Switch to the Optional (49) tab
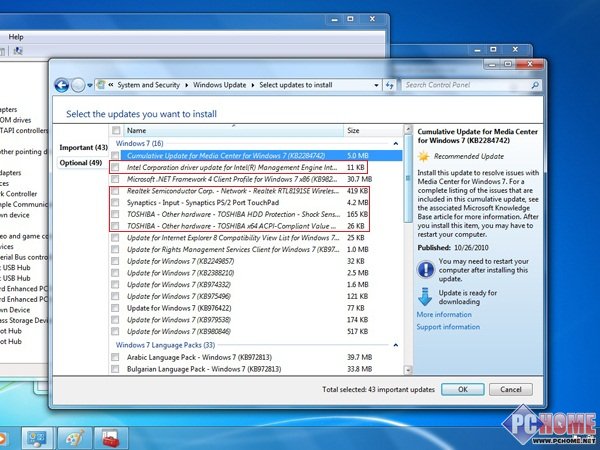The image size is (600, 450). (x=81, y=163)
